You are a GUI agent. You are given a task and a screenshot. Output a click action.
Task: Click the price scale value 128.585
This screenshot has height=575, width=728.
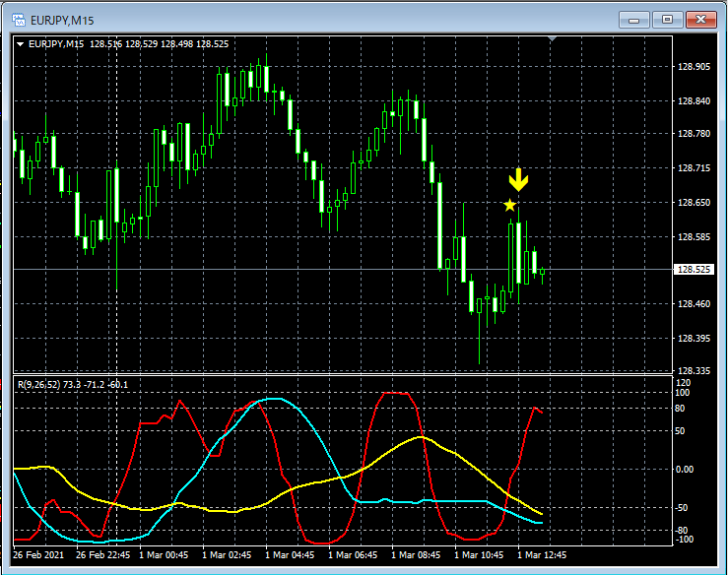[x=694, y=236]
